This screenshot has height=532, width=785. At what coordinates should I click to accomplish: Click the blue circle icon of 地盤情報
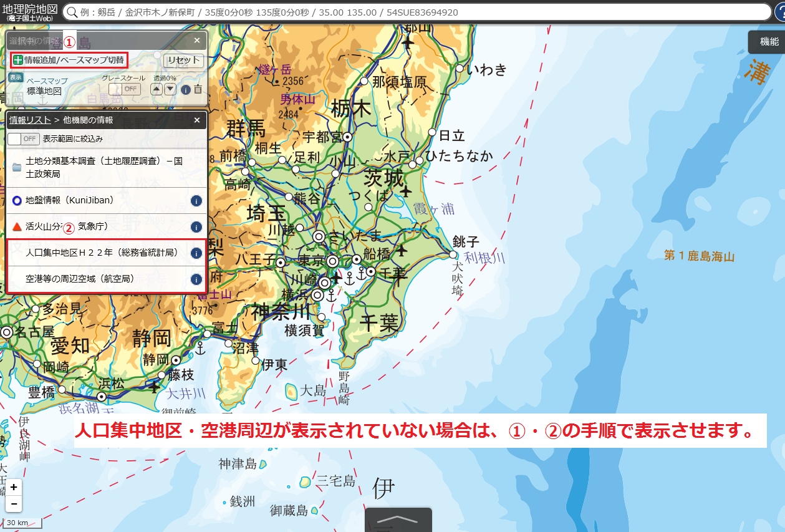17,201
